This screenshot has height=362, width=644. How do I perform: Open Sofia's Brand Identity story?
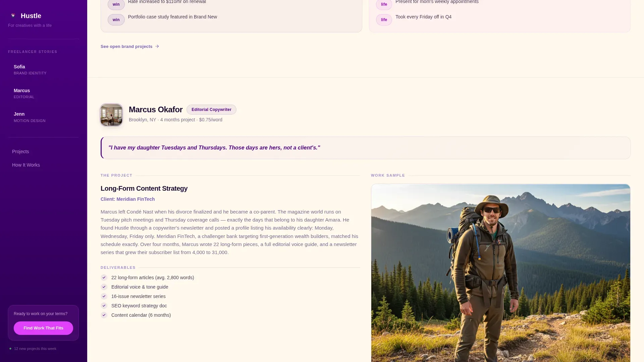pos(44,70)
